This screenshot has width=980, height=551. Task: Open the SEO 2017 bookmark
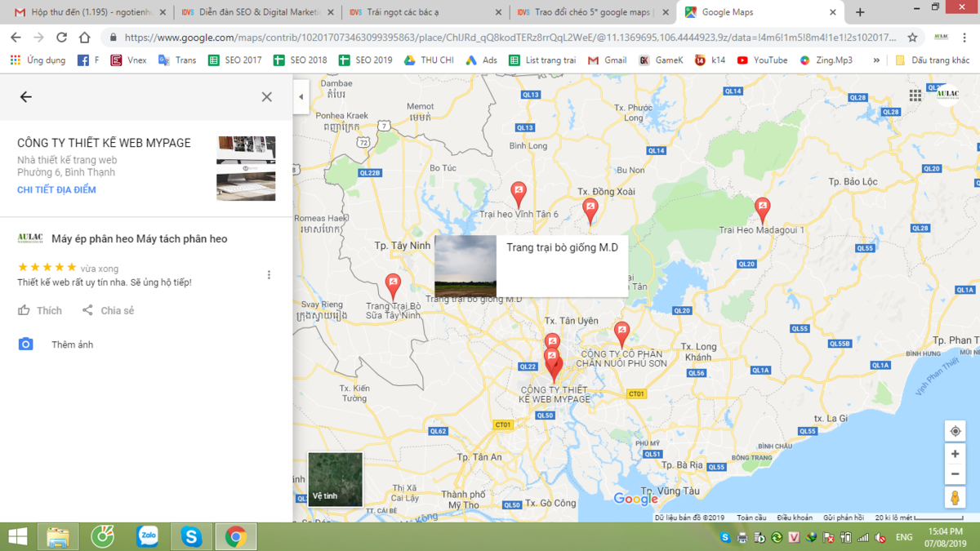[x=235, y=60]
